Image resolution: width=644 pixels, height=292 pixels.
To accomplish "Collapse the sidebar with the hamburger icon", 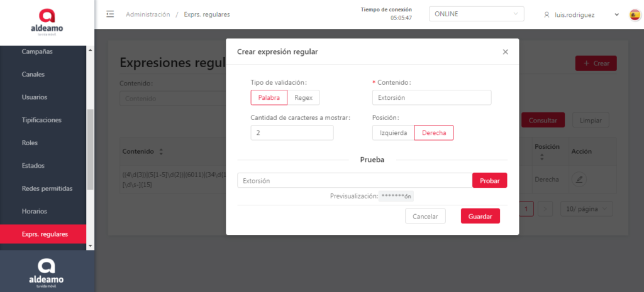I will click(x=111, y=14).
